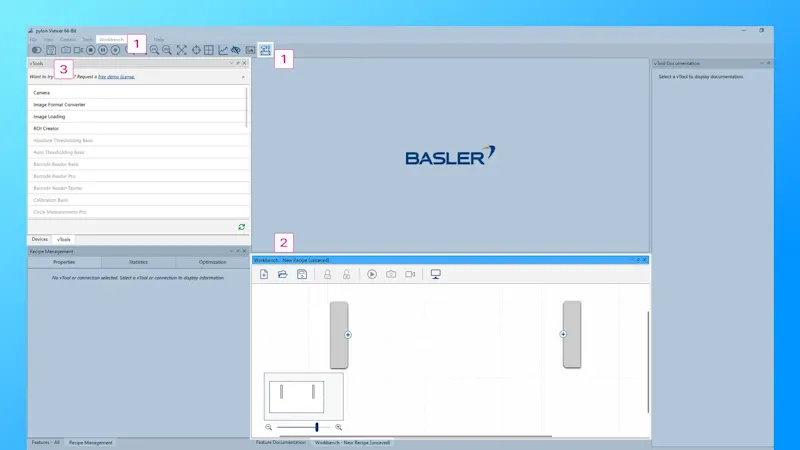Follow the free demo license link
This screenshot has height=450, width=800.
pos(116,77)
